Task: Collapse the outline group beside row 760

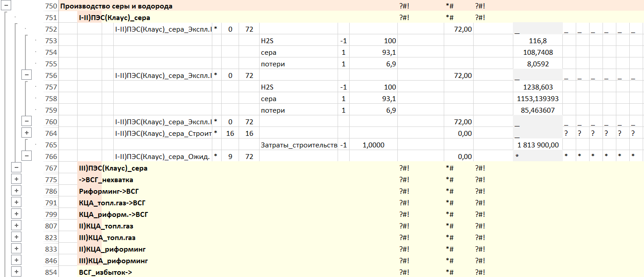Action: 27,122
